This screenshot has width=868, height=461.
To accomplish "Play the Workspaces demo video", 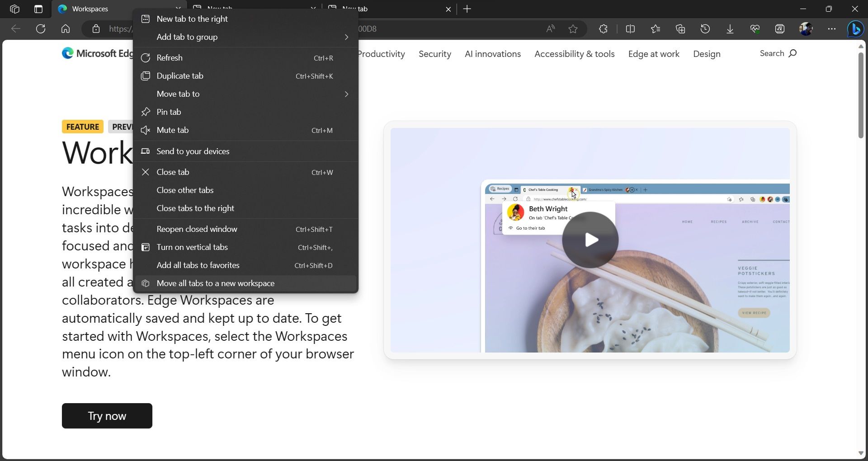I will coord(591,240).
